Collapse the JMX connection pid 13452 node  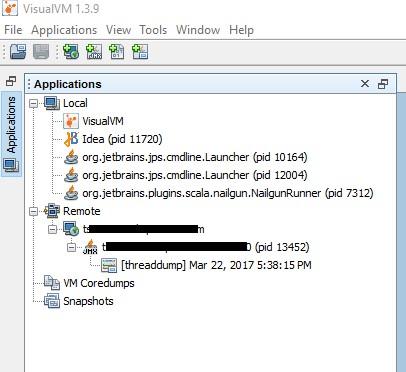[x=71, y=247]
